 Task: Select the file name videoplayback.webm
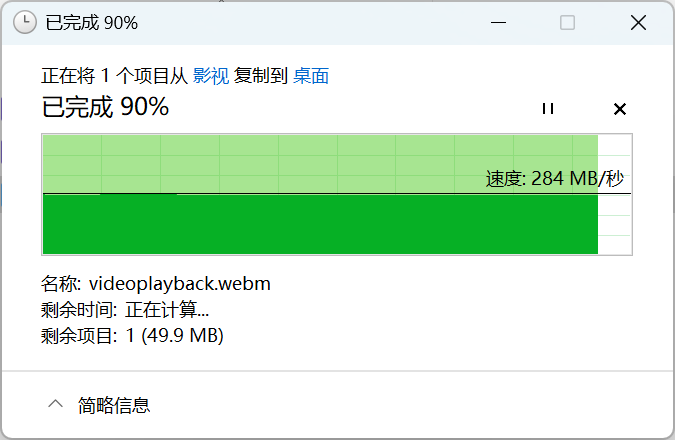click(180, 284)
